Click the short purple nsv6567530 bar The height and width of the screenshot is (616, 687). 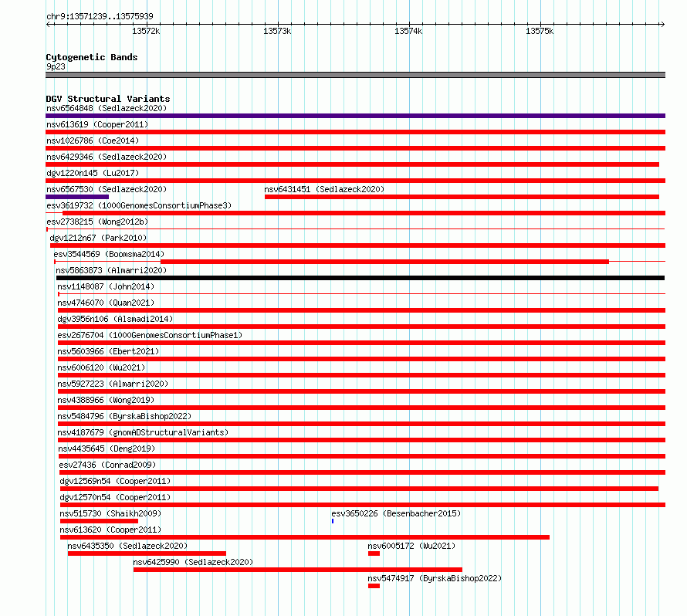tap(77, 197)
